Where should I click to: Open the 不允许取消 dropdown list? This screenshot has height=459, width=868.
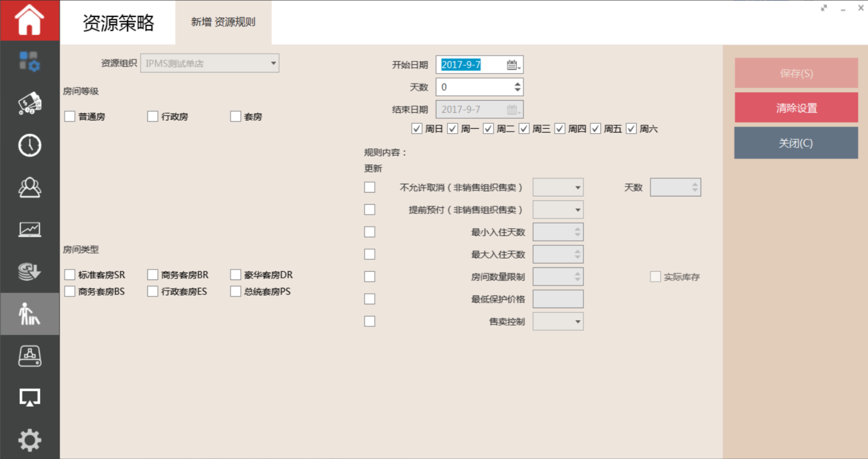click(577, 188)
